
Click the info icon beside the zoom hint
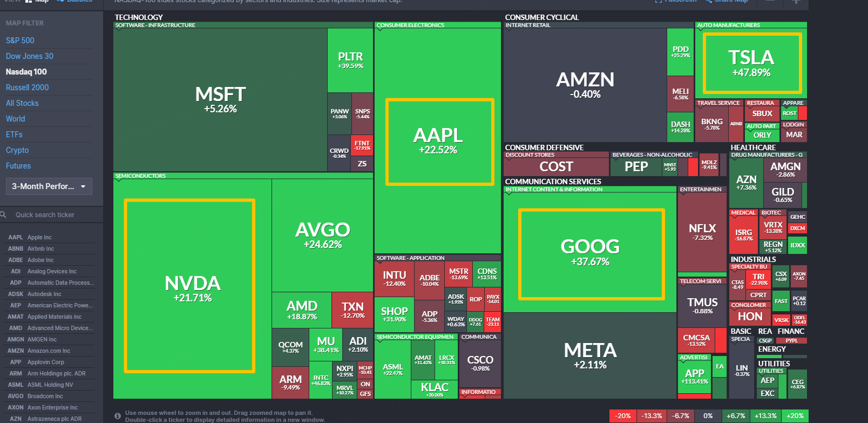tap(118, 416)
